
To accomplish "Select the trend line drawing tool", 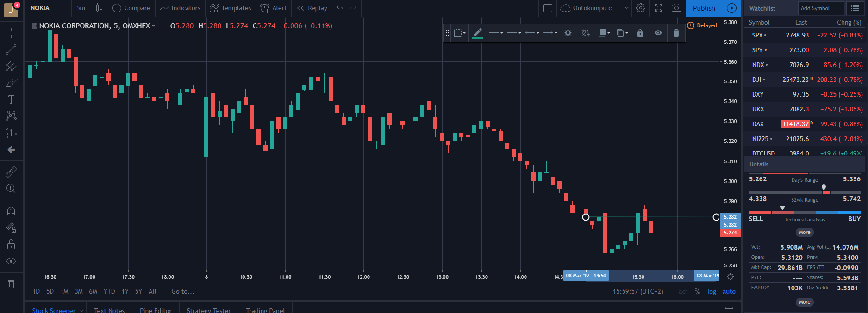I will [x=11, y=49].
